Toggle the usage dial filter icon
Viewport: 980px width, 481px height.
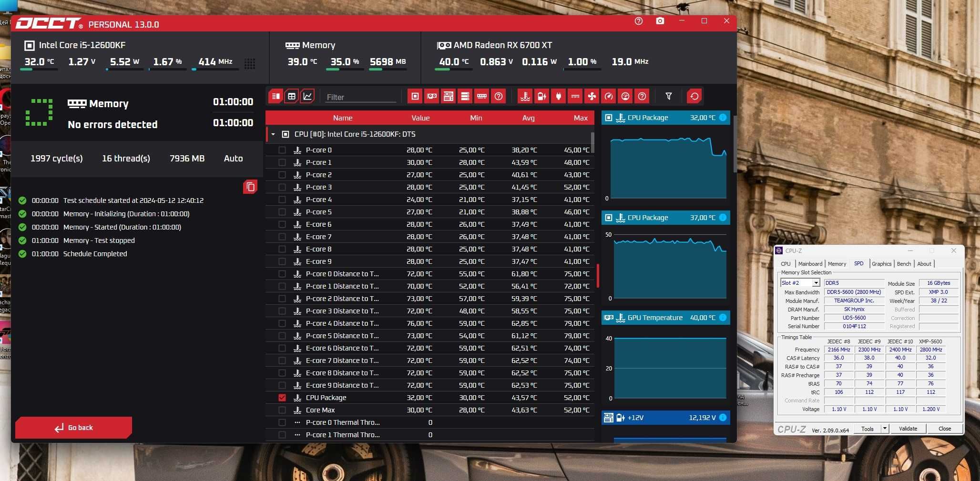[x=625, y=96]
